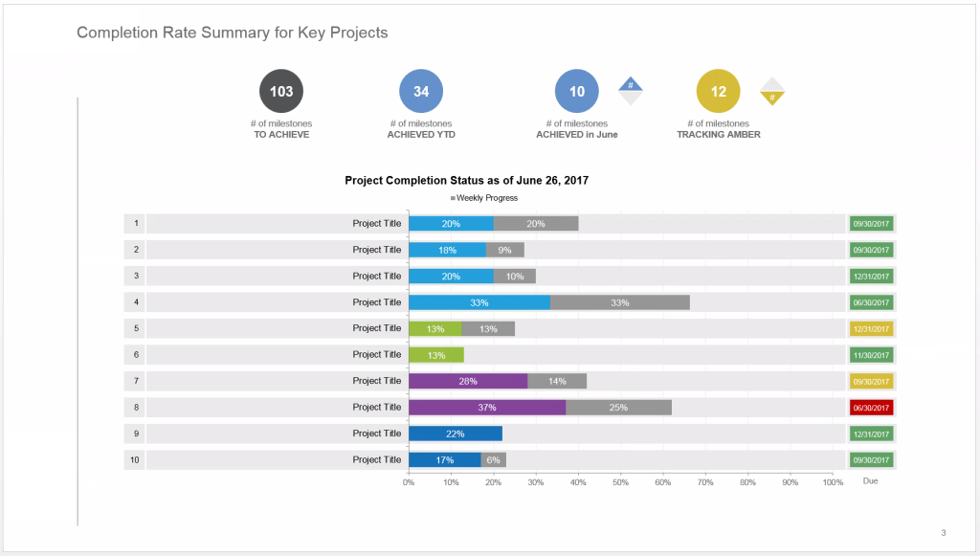Select the slide title Completion Rate Summary

(x=232, y=33)
